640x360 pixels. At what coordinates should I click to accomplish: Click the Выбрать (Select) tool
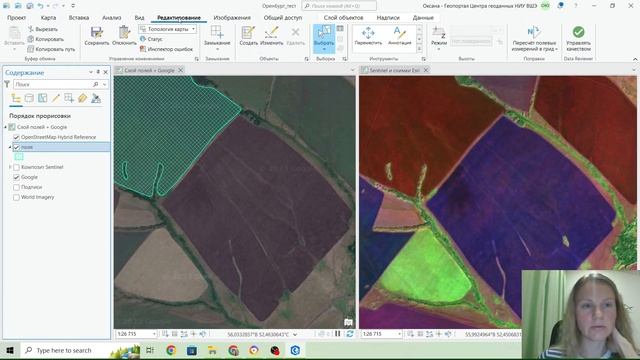pyautogui.click(x=324, y=38)
